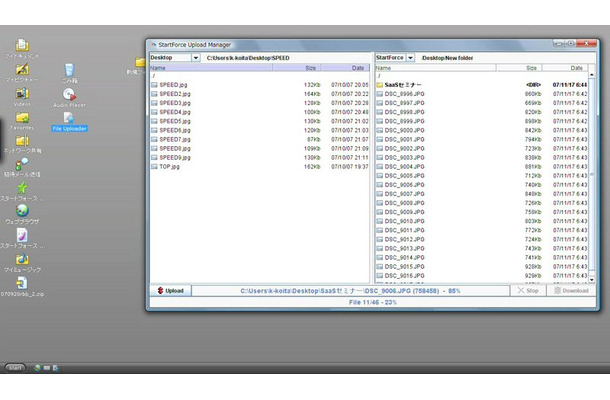Sort right pane by Size column header
The height and width of the screenshot is (400, 610).
coord(519,68)
